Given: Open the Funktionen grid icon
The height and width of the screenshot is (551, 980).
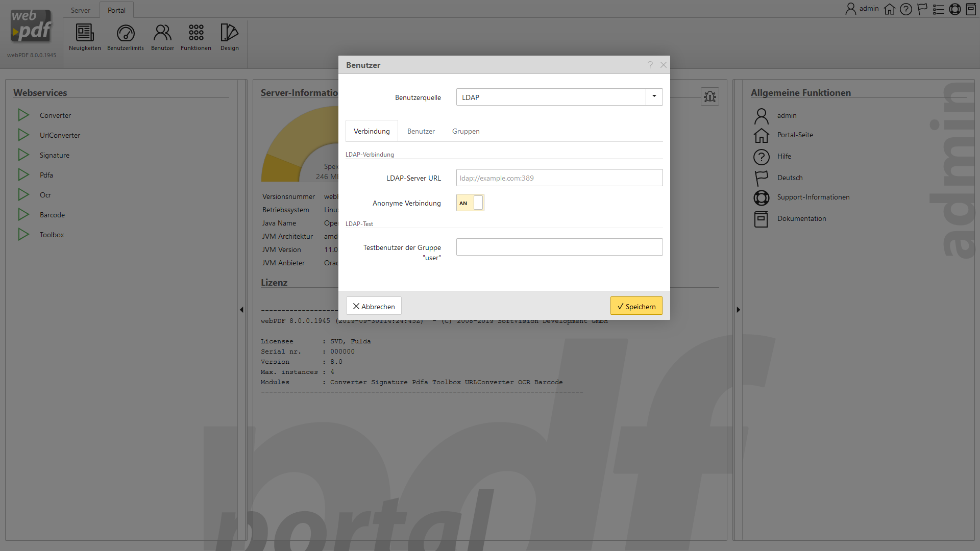Looking at the screenshot, I should tap(196, 33).
